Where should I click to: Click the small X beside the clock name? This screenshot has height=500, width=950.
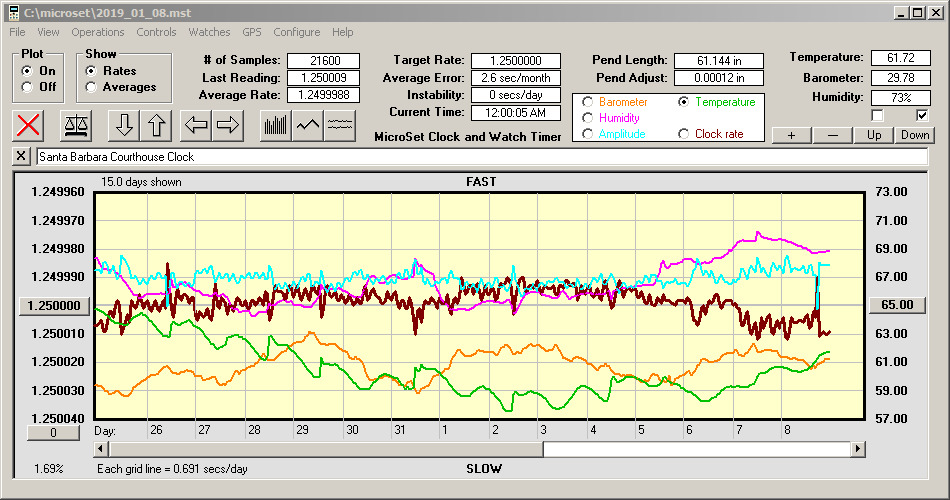click(x=21, y=156)
